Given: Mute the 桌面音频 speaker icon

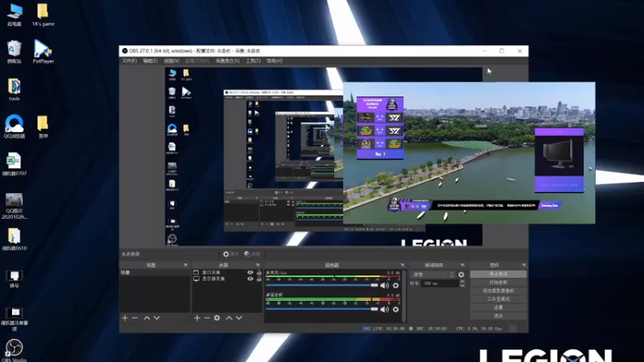Looking at the screenshot, I should pos(385,310).
